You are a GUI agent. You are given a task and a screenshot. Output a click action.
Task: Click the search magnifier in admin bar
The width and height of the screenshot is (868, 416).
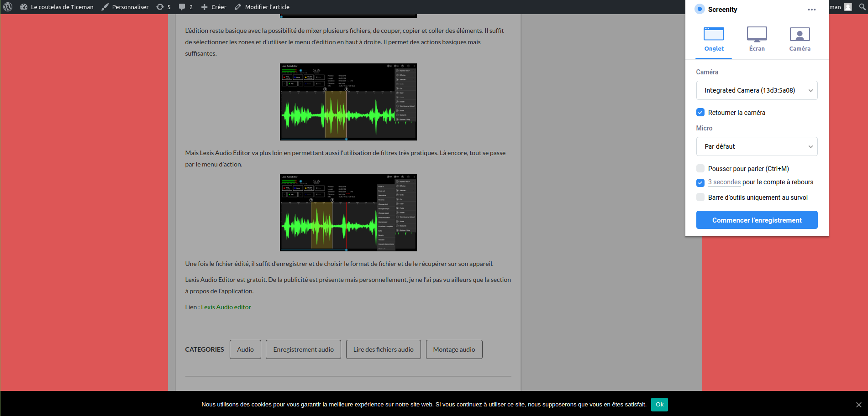click(x=862, y=7)
